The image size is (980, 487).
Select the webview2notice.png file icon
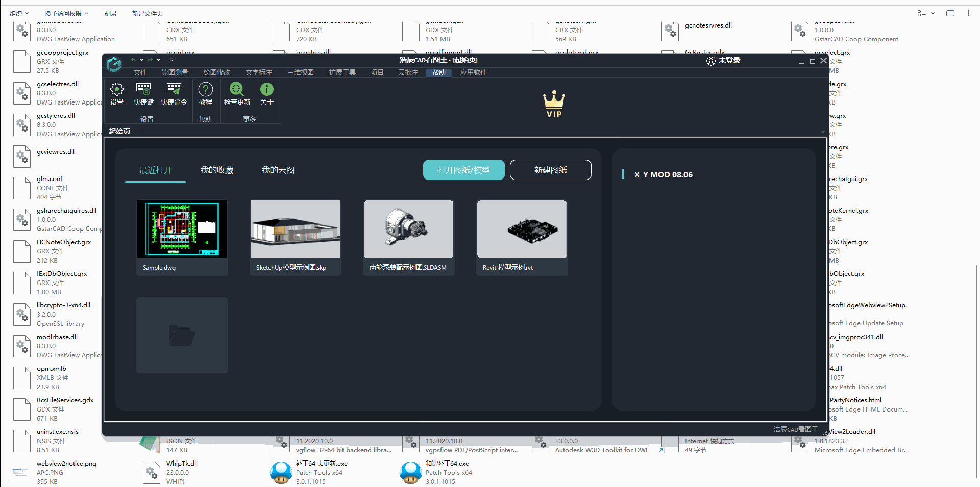point(22,473)
